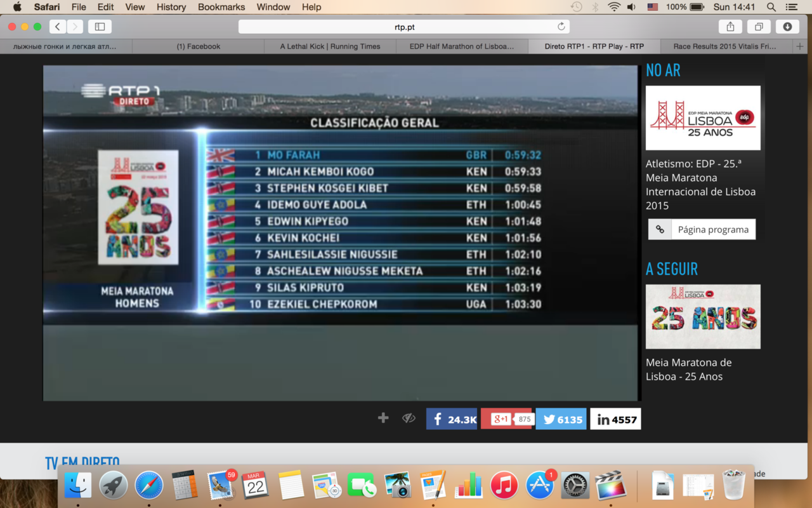Share on Google+ (875)
Screen dimensions: 812x508
(x=506, y=419)
